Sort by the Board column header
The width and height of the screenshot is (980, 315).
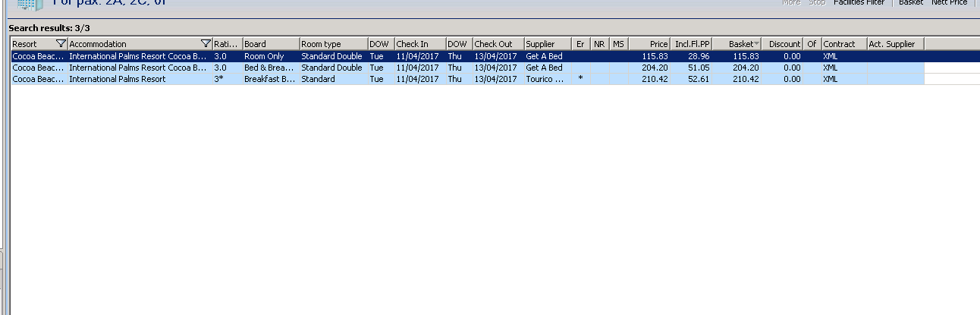point(271,44)
